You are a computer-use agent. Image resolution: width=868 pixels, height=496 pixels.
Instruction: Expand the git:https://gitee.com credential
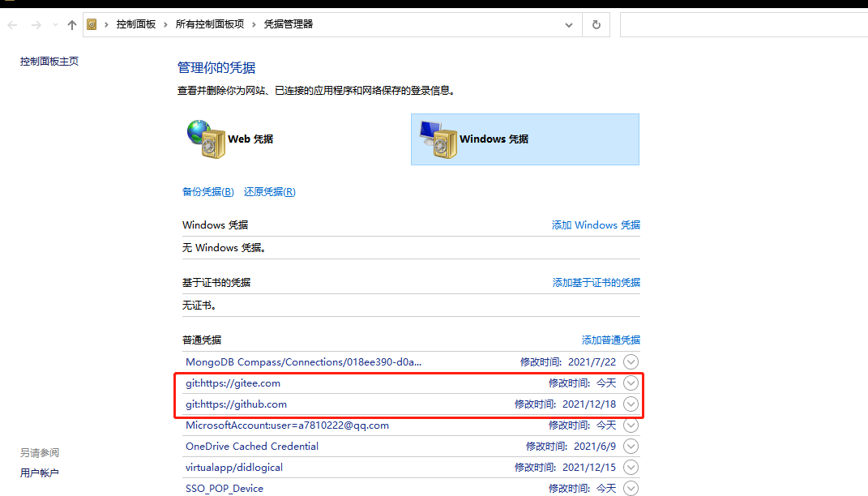click(x=631, y=383)
